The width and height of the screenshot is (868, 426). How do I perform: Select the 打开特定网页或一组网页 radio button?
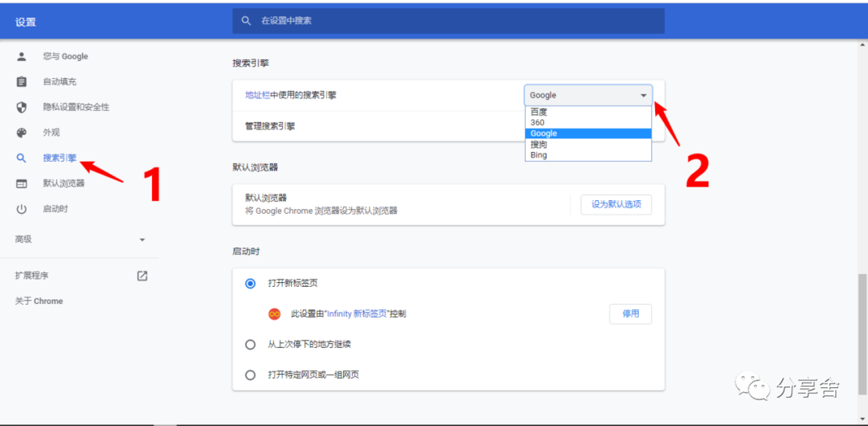pos(250,375)
